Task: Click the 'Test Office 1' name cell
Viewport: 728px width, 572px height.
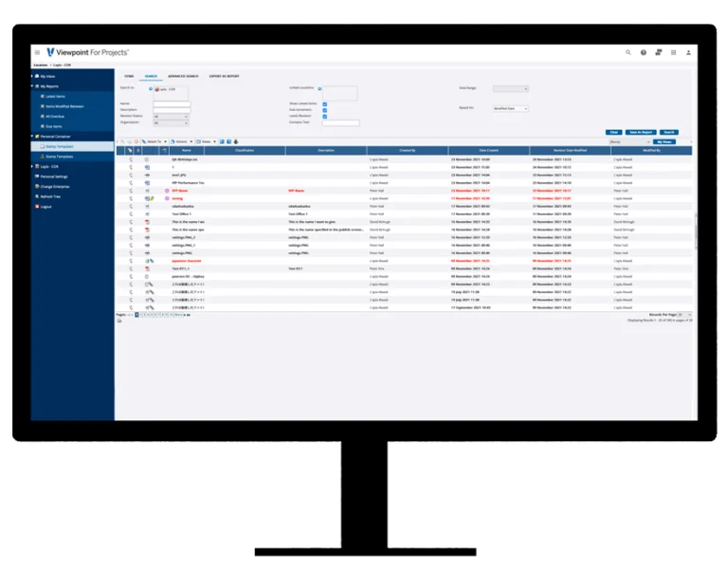Action: tap(182, 214)
